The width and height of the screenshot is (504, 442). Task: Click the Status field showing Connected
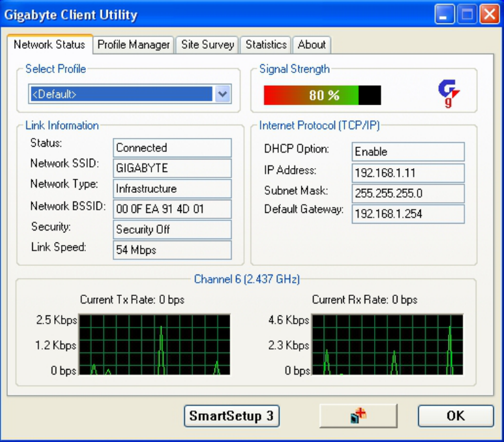pyautogui.click(x=172, y=148)
